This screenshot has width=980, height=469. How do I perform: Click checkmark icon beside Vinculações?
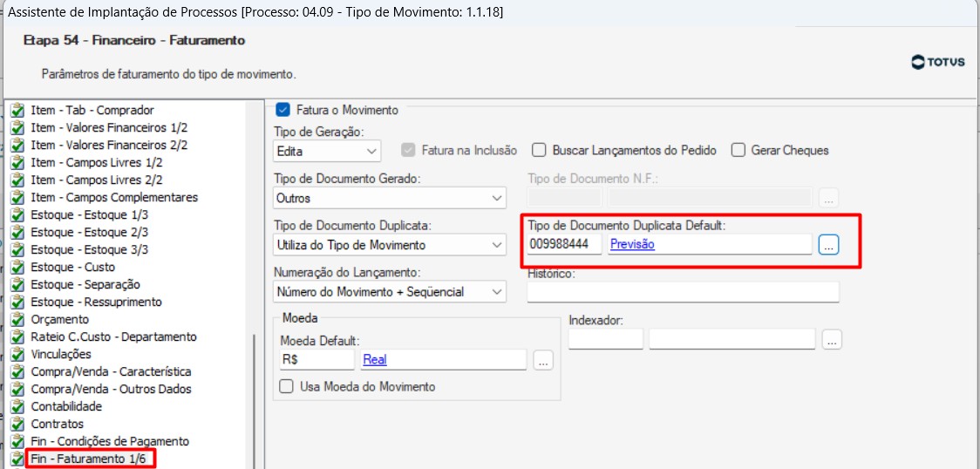click(x=18, y=355)
